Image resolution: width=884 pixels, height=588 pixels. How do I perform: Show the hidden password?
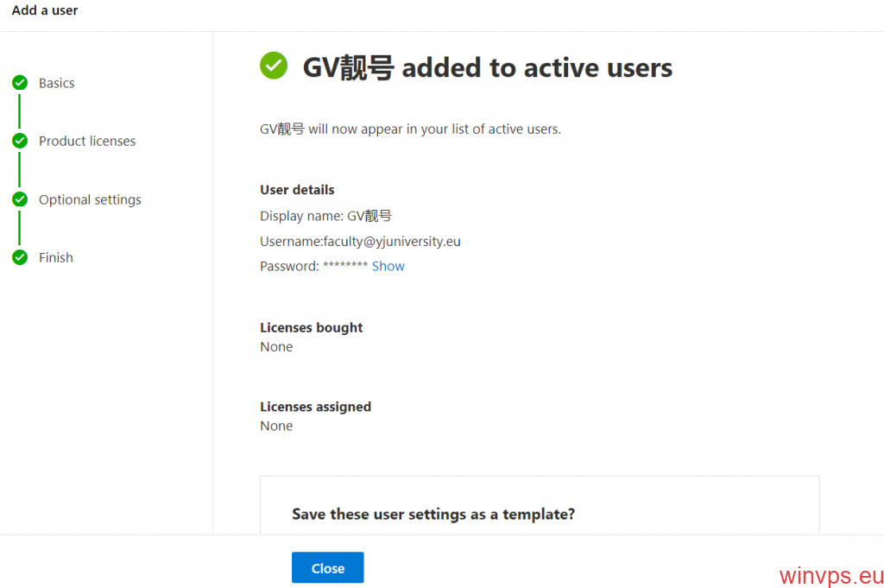(x=388, y=266)
